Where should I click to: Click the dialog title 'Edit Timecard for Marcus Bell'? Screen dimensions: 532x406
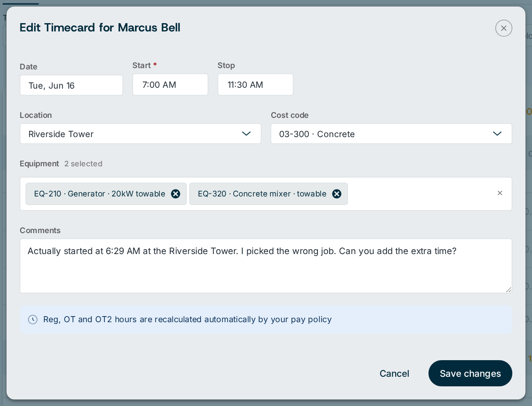100,28
